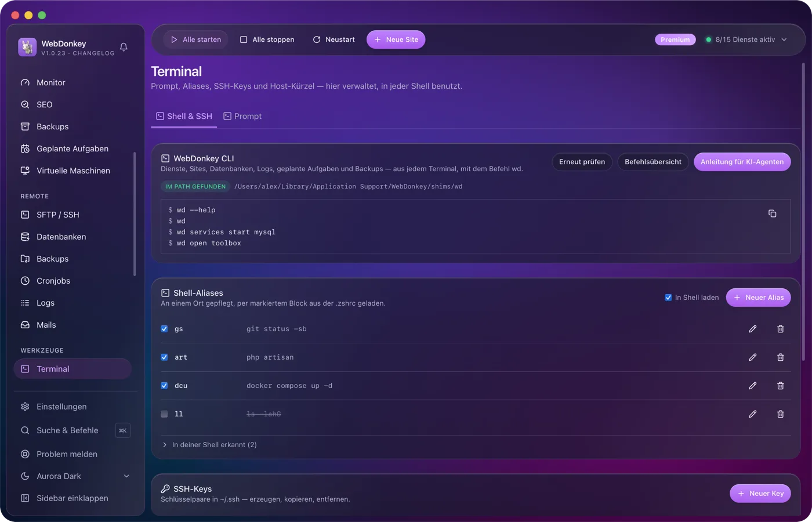The height and width of the screenshot is (522, 812).
Task: Disable the gs alias checkbox
Action: [x=164, y=329]
